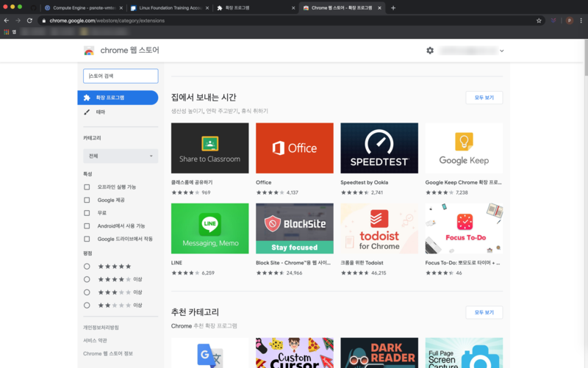Viewport: 588px width, 368px height.
Task: Click the 클래스룸에 공유하기 title link
Action: (192, 182)
